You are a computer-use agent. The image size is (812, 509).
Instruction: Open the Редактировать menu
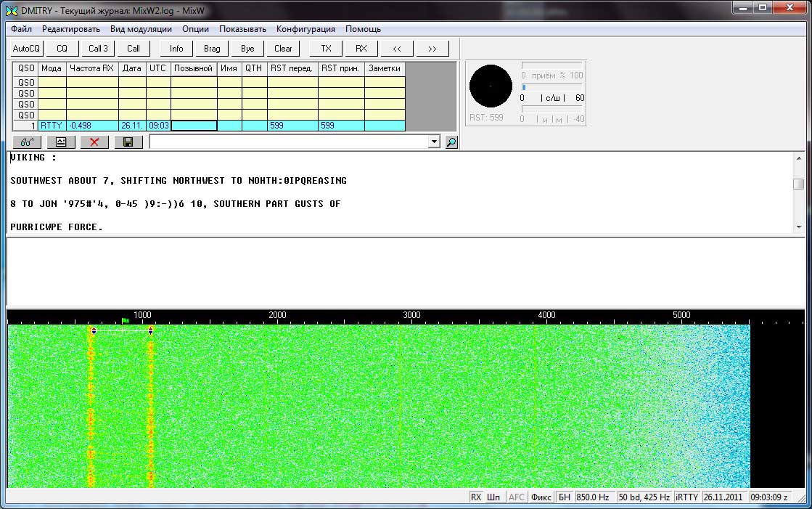tap(71, 29)
